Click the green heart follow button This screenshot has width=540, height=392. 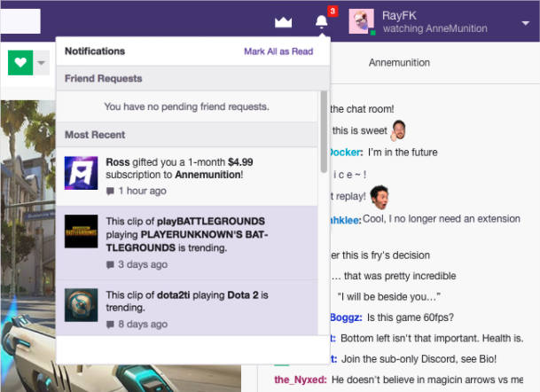(20, 63)
